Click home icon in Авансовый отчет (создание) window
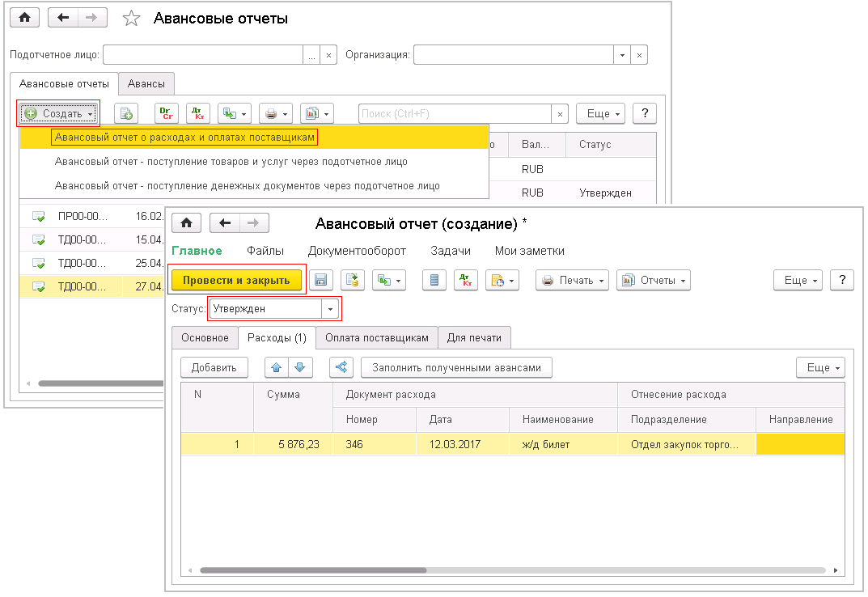 click(x=187, y=223)
